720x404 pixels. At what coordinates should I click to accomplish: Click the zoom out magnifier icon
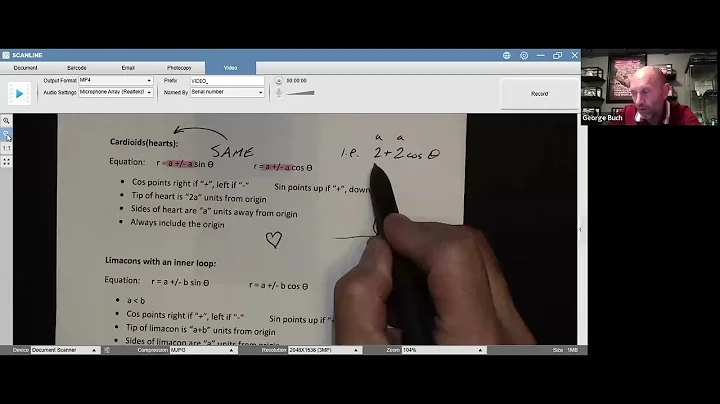(x=6, y=135)
